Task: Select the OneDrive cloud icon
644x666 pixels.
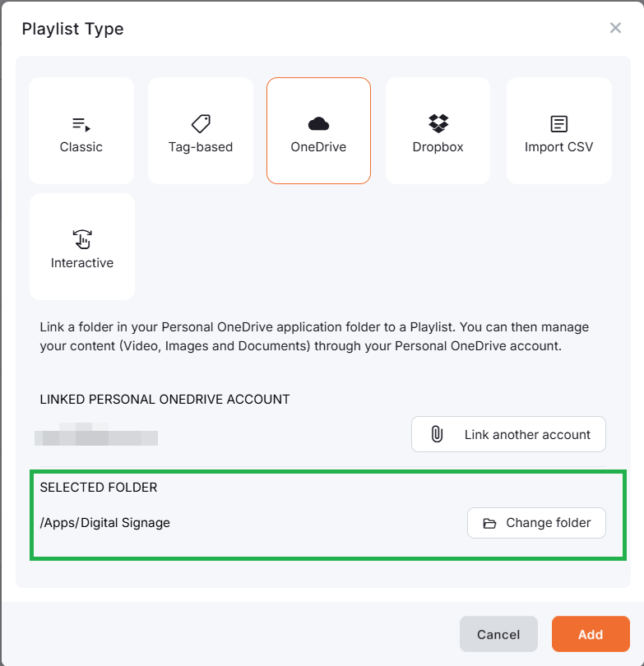Action: tap(318, 121)
